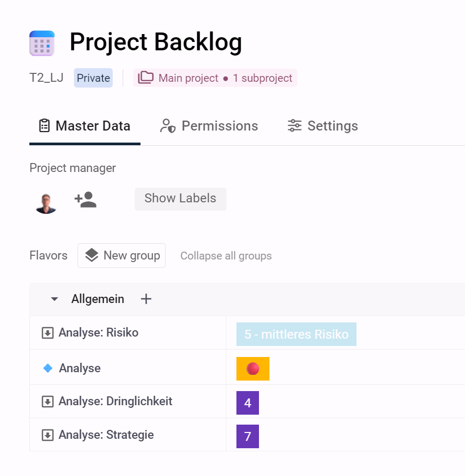The width and height of the screenshot is (465, 476).
Task: Open the Dringlichkeit value 4 selector
Action: [x=247, y=403]
